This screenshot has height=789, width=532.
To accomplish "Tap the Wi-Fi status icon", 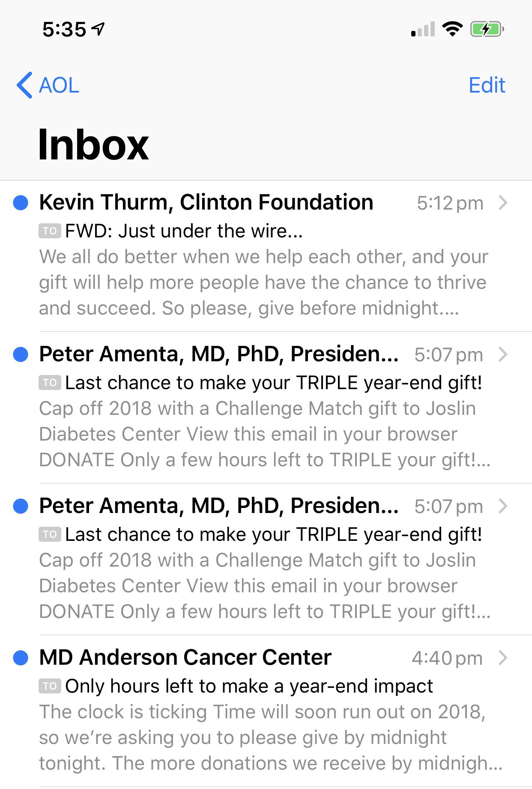I will (x=452, y=29).
